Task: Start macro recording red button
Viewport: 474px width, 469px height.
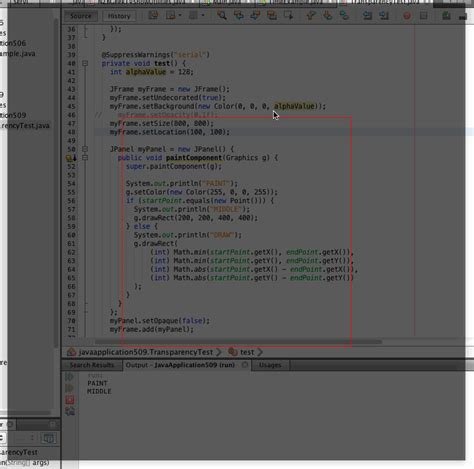Action: coord(407,15)
